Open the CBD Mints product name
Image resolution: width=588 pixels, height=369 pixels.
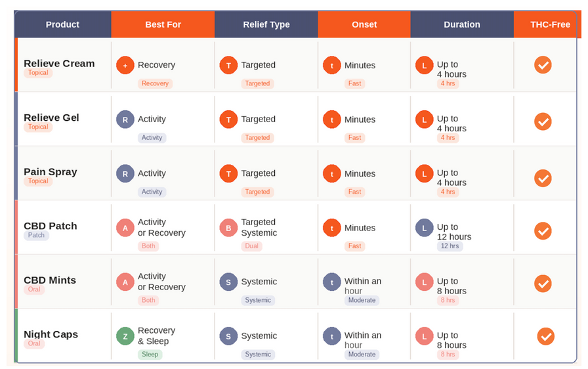[50, 280]
